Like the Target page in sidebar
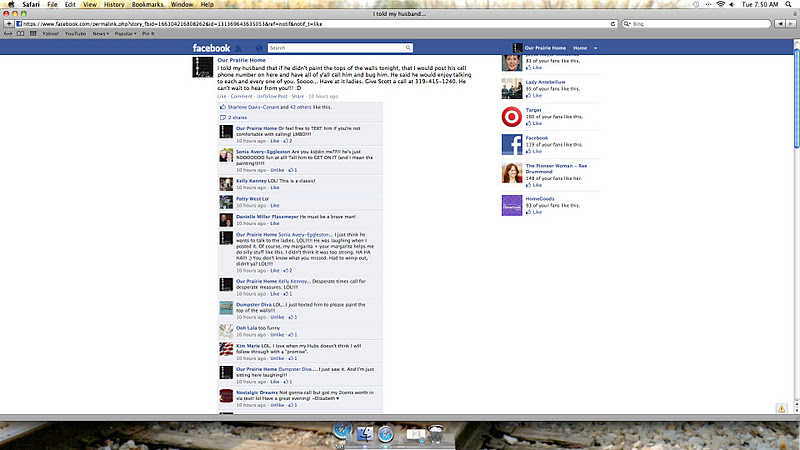This screenshot has height=450, width=800. click(537, 123)
